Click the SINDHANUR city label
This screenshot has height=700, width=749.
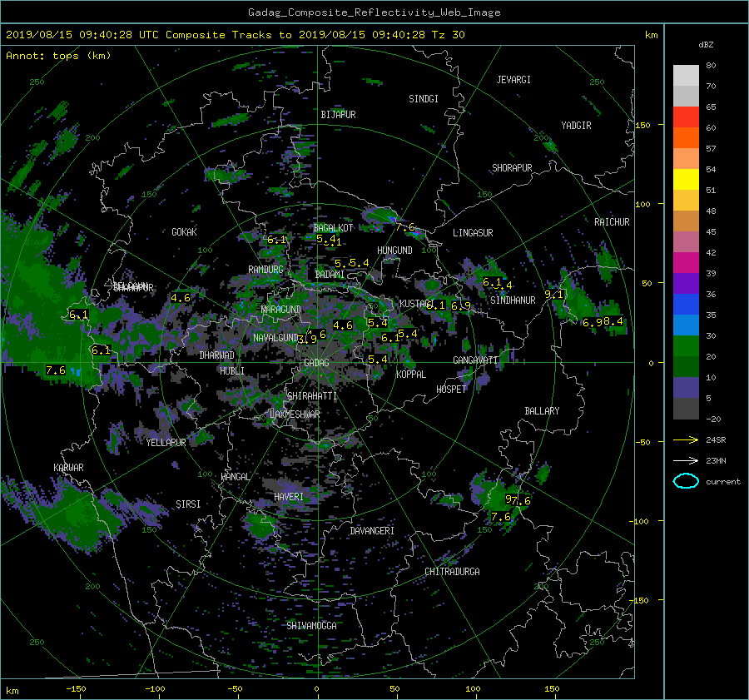tap(513, 300)
